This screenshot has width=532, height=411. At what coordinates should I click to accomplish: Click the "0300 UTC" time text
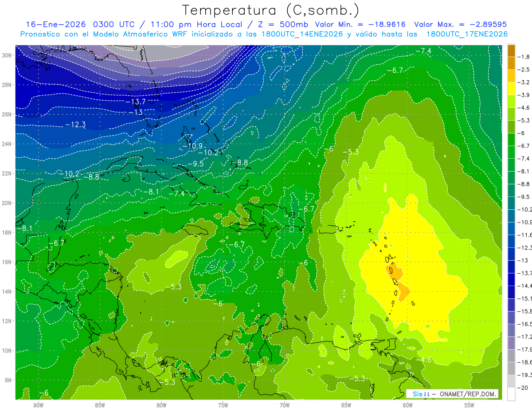tap(114, 24)
